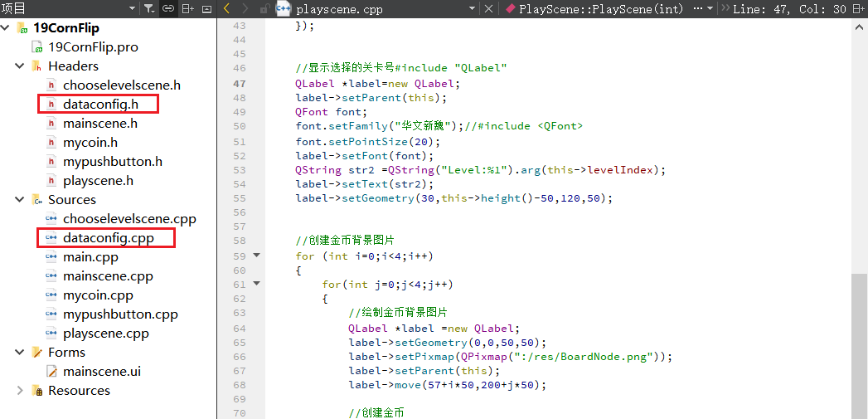The image size is (868, 419).
Task: Click "label->move(57+i*50,200+j*50);" line
Action: tap(447, 385)
